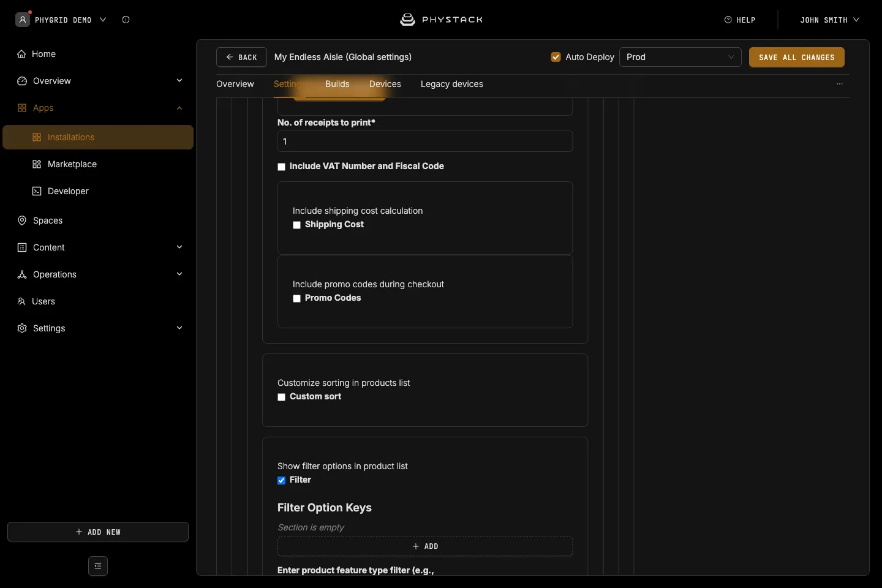
Task: Switch to the Devices tab
Action: point(385,84)
